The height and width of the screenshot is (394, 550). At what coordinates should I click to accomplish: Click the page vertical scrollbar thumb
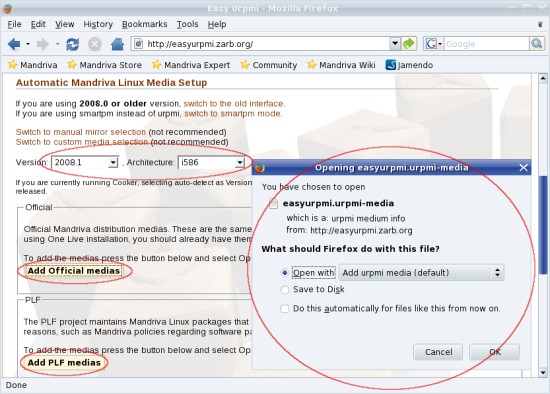click(x=543, y=225)
